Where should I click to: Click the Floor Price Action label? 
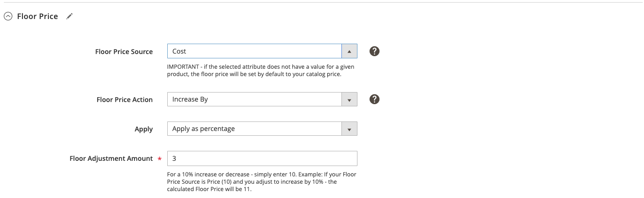click(x=124, y=100)
